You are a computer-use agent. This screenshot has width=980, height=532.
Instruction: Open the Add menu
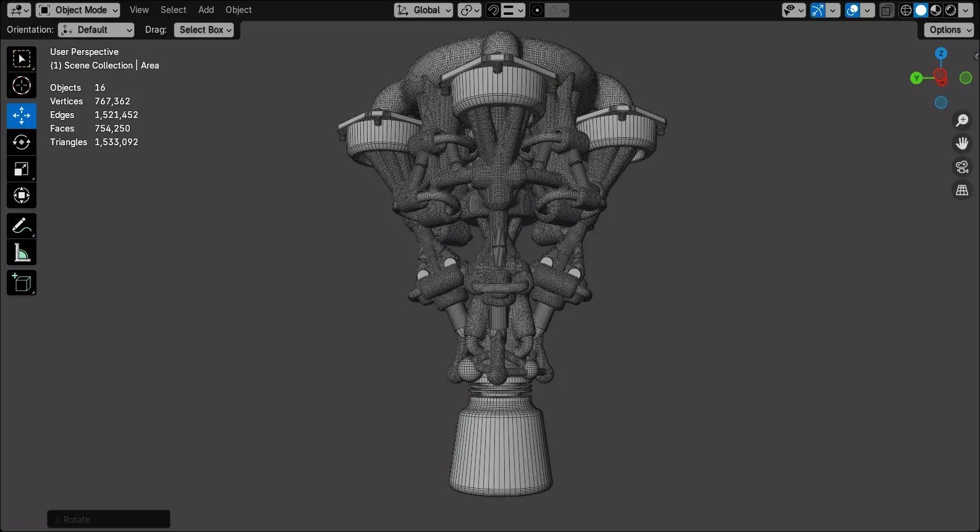coord(206,10)
